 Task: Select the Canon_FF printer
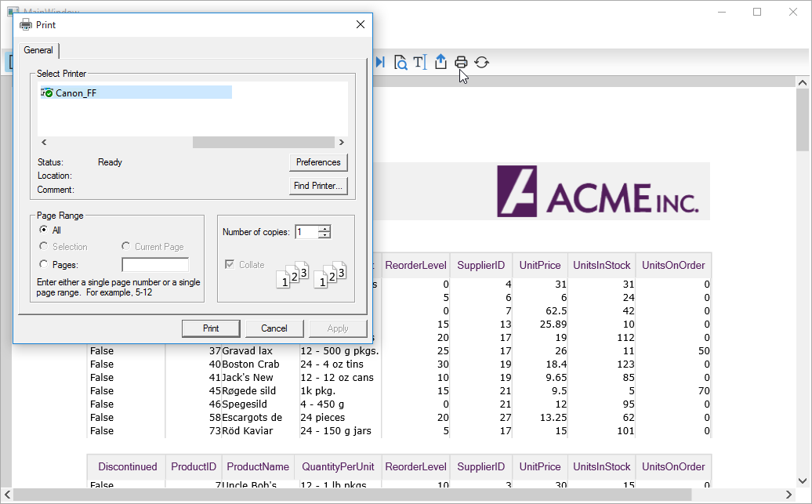pos(75,92)
